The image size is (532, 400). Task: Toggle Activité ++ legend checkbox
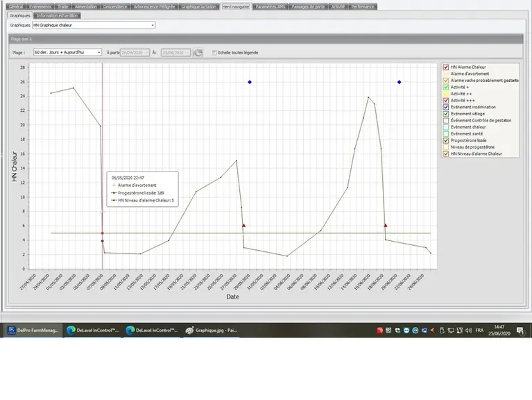click(x=446, y=94)
